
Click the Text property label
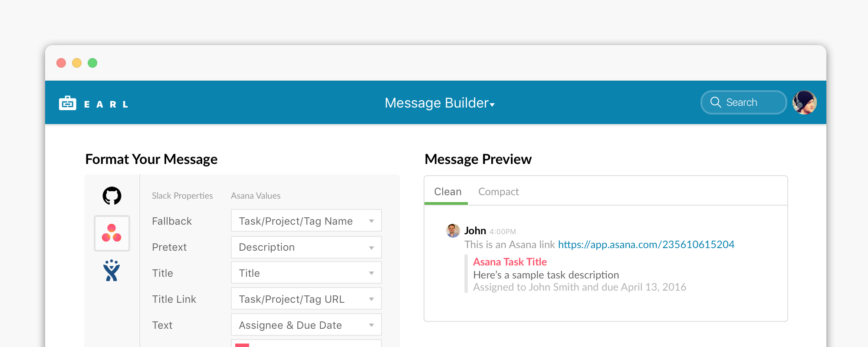[x=162, y=325]
